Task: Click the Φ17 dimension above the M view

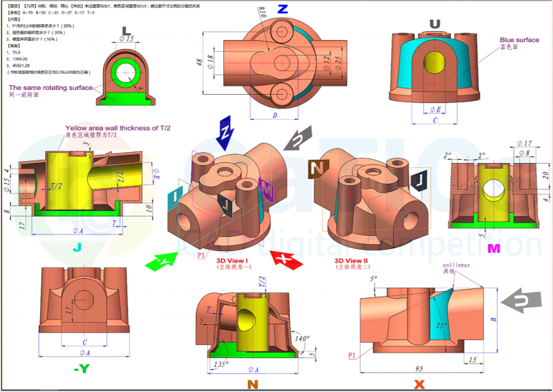Action: [x=525, y=143]
